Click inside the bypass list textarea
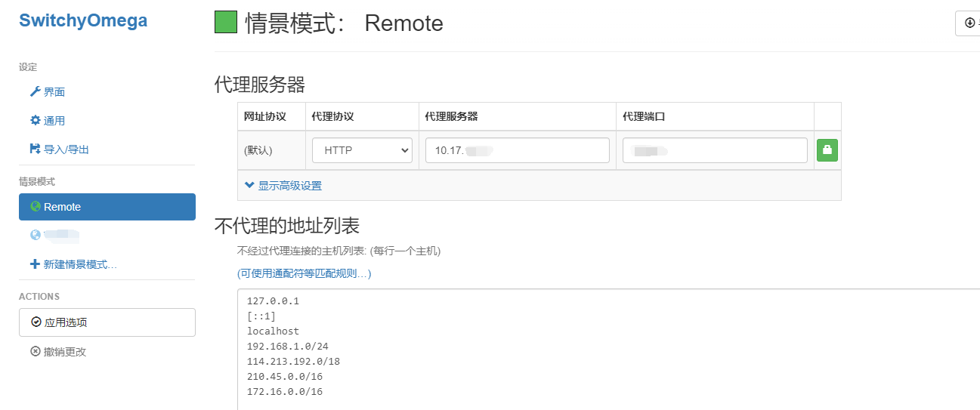980x410 pixels. click(608, 349)
